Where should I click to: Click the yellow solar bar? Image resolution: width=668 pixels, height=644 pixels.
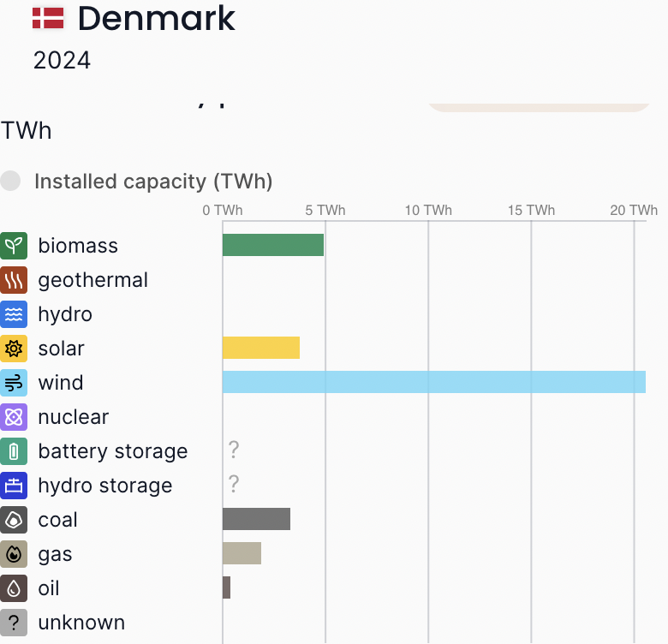coord(260,348)
